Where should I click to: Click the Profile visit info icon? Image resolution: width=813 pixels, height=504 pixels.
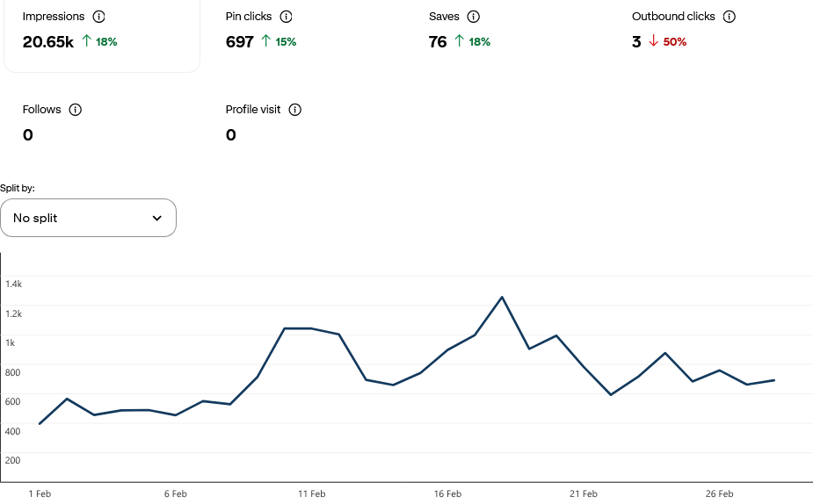295,110
